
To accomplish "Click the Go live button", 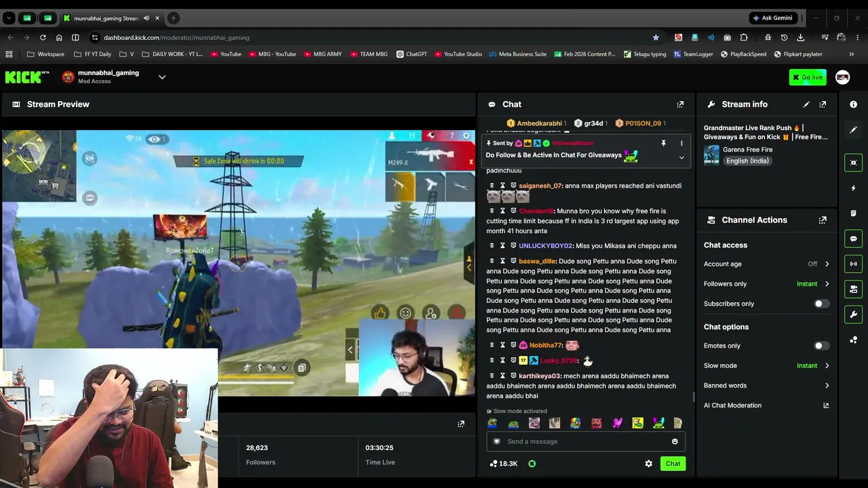I will (808, 77).
